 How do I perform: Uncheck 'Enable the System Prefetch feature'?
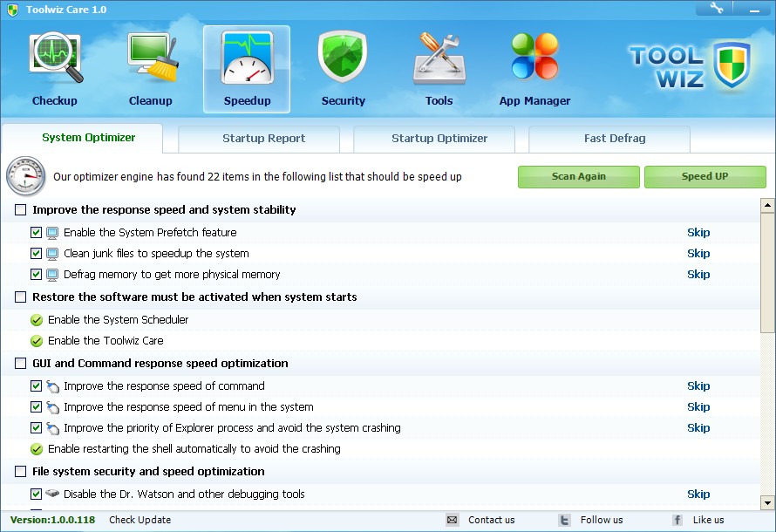(36, 232)
